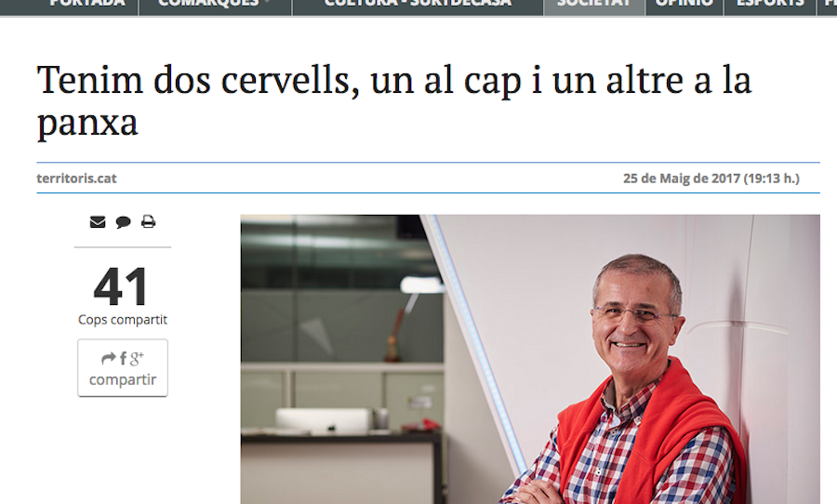Image resolution: width=837 pixels, height=504 pixels.
Task: Send the article via the envelope icon
Action: click(x=97, y=221)
